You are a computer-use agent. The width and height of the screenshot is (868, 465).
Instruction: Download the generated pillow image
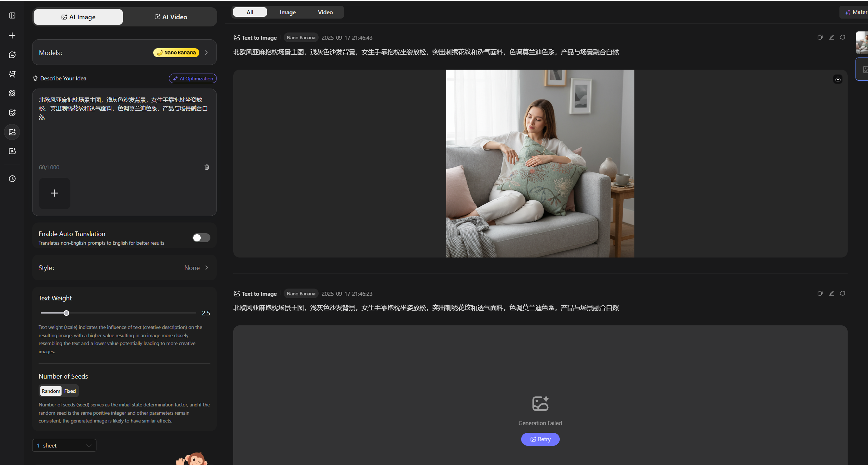coord(838,79)
